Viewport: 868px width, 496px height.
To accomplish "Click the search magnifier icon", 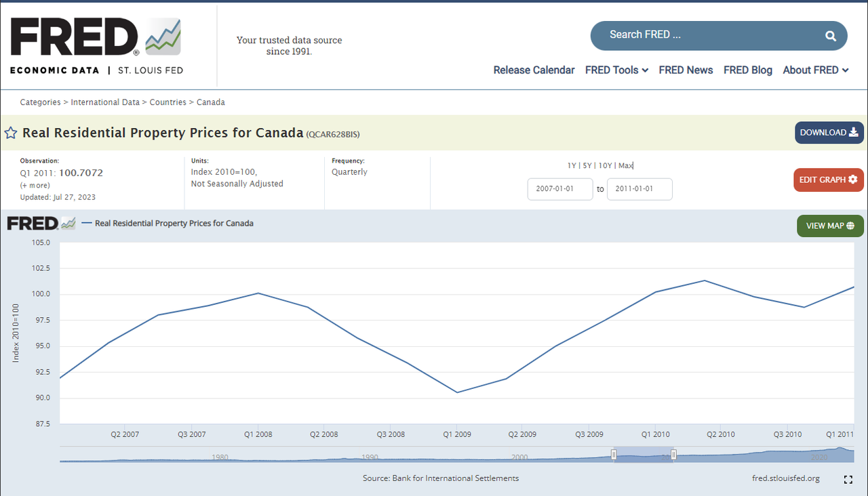I will pyautogui.click(x=831, y=36).
